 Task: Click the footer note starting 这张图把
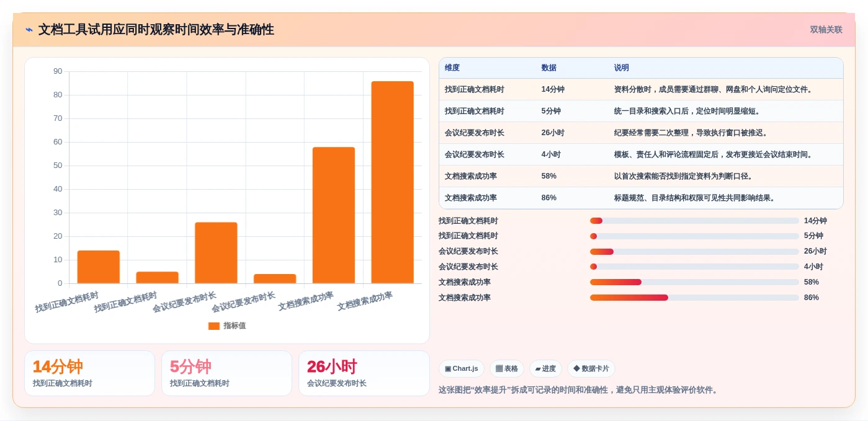(x=578, y=390)
